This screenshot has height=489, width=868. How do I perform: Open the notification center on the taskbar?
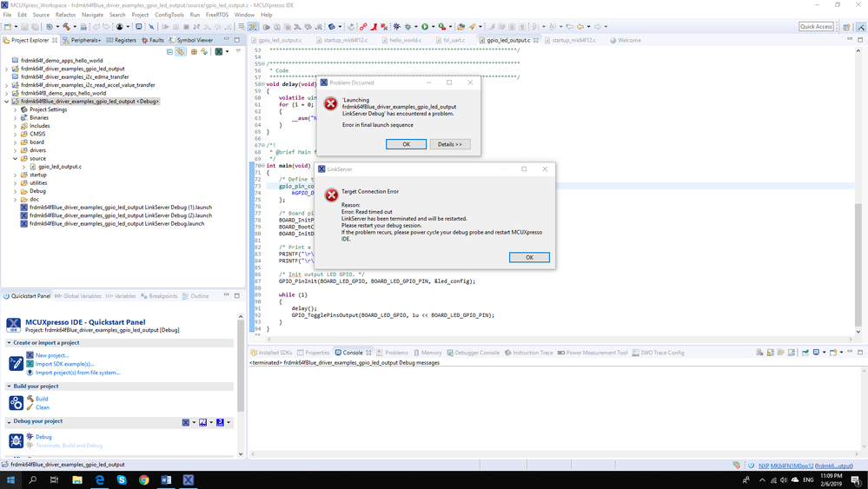855,479
